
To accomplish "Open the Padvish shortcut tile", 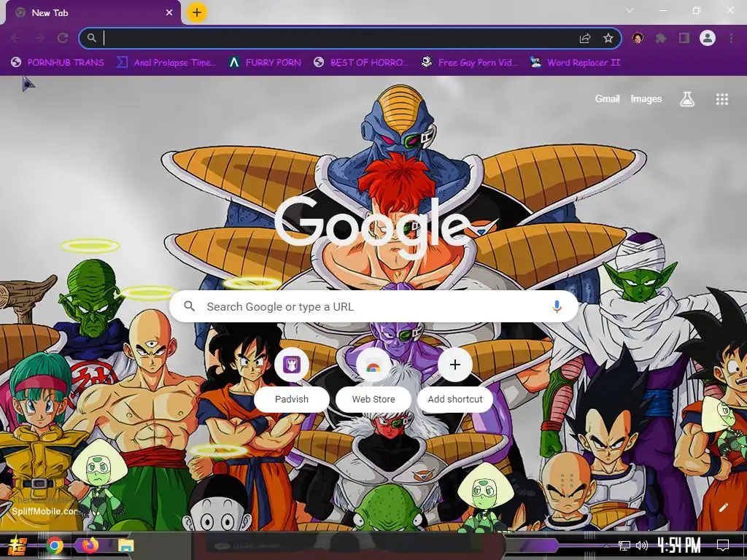I will pos(292,379).
